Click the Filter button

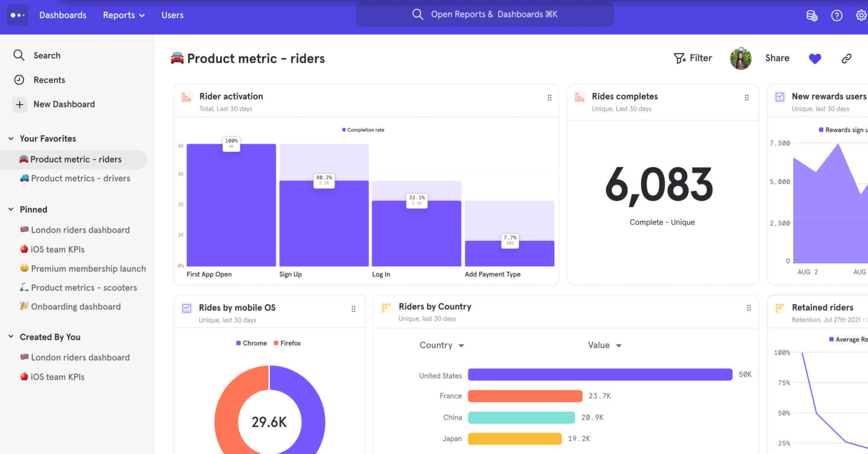click(x=693, y=58)
